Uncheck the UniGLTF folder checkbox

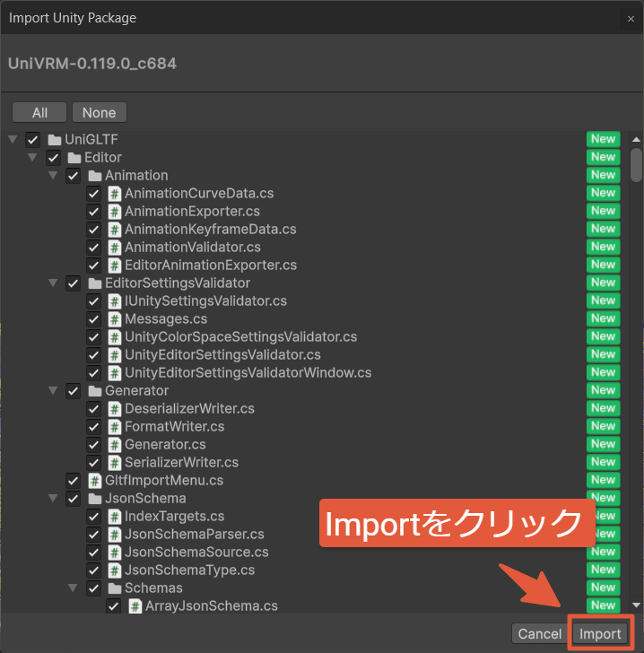33,140
